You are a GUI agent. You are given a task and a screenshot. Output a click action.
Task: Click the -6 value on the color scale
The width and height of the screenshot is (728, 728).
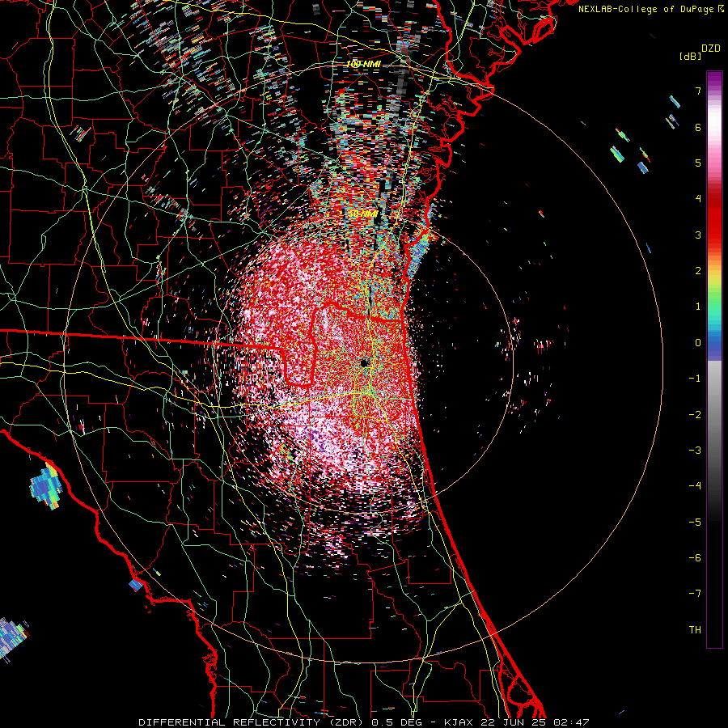point(695,558)
